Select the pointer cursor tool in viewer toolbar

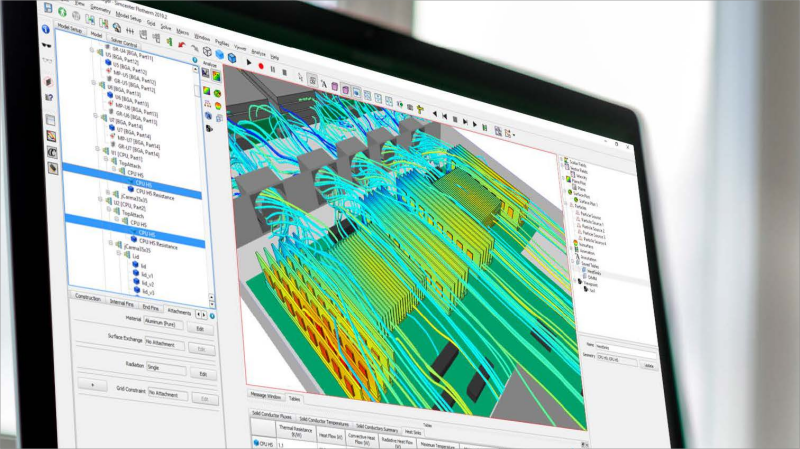pos(300,77)
